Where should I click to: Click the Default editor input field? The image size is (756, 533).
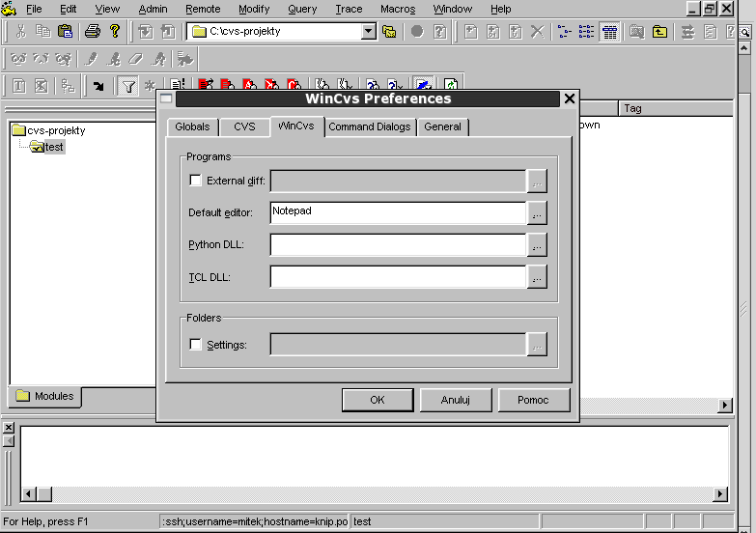pos(398,212)
